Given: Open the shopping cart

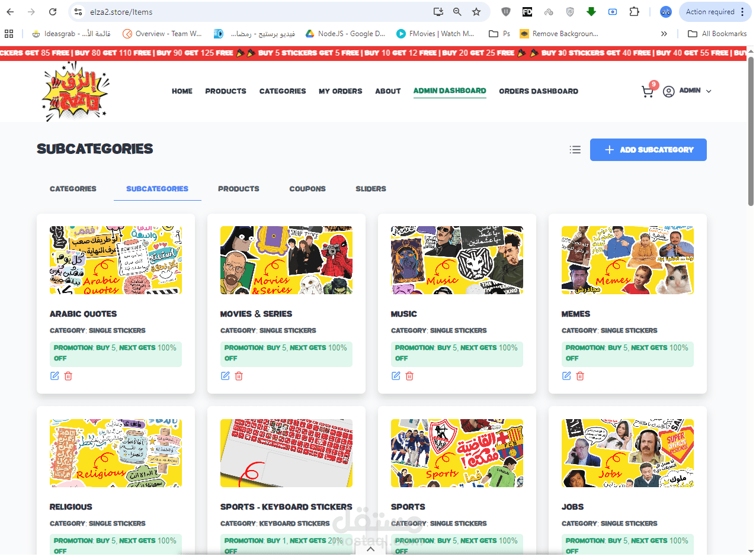Looking at the screenshot, I should click(648, 91).
